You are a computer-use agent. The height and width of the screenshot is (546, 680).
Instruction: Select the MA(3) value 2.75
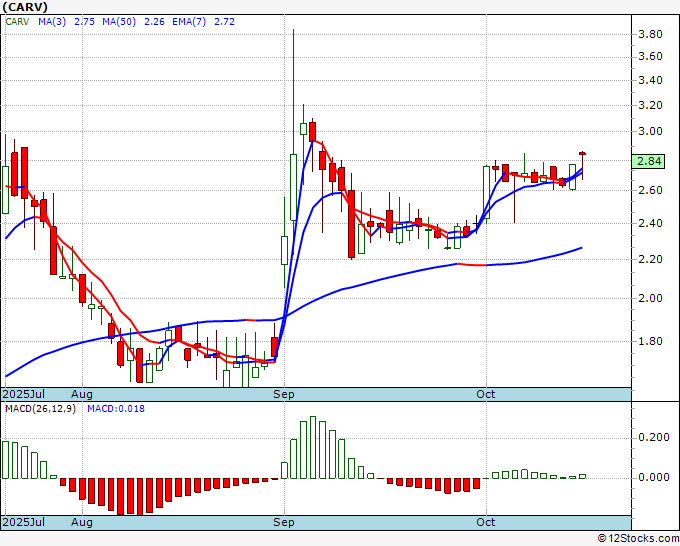[84, 22]
